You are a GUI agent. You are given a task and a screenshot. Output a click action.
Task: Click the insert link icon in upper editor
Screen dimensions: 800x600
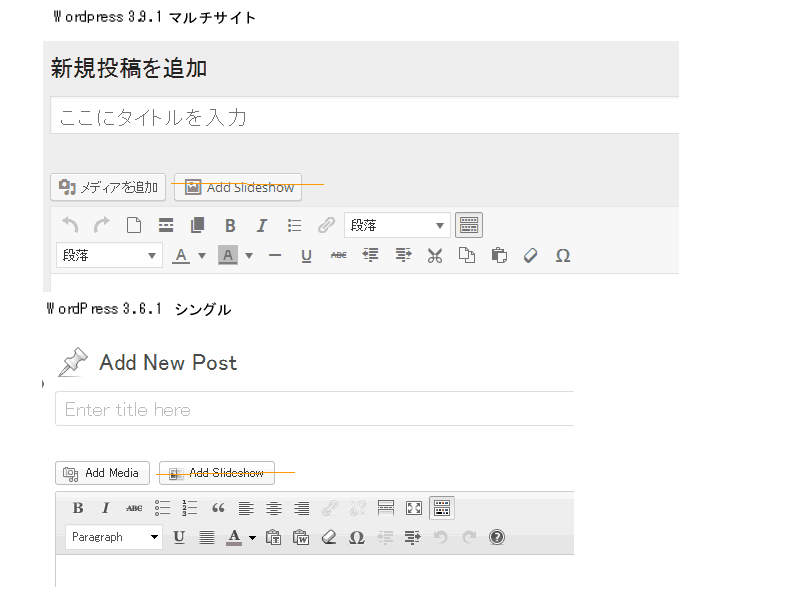tap(327, 225)
